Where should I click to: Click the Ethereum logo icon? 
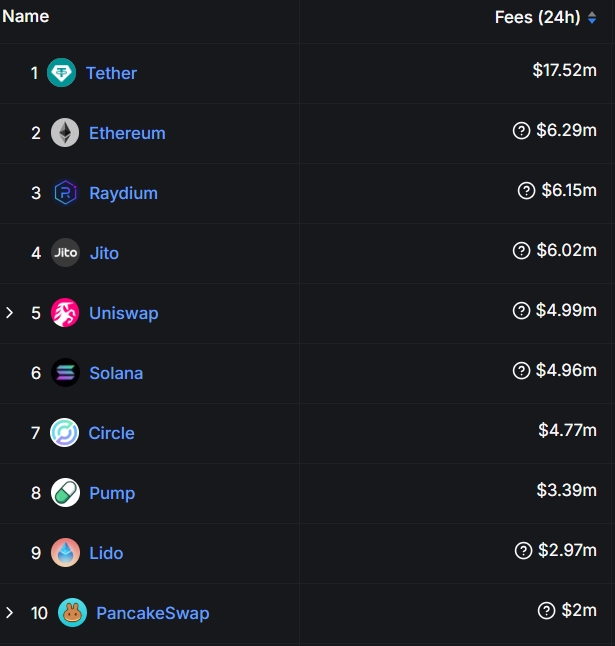[x=65, y=133]
